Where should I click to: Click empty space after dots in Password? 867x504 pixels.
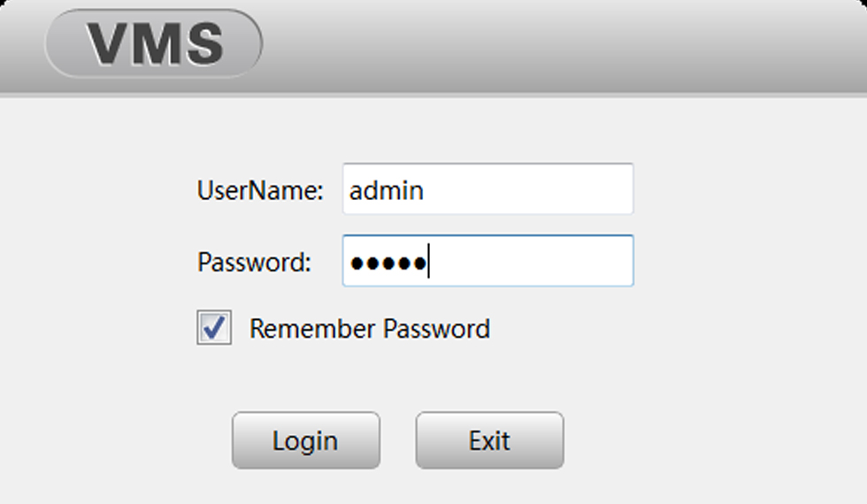(531, 261)
